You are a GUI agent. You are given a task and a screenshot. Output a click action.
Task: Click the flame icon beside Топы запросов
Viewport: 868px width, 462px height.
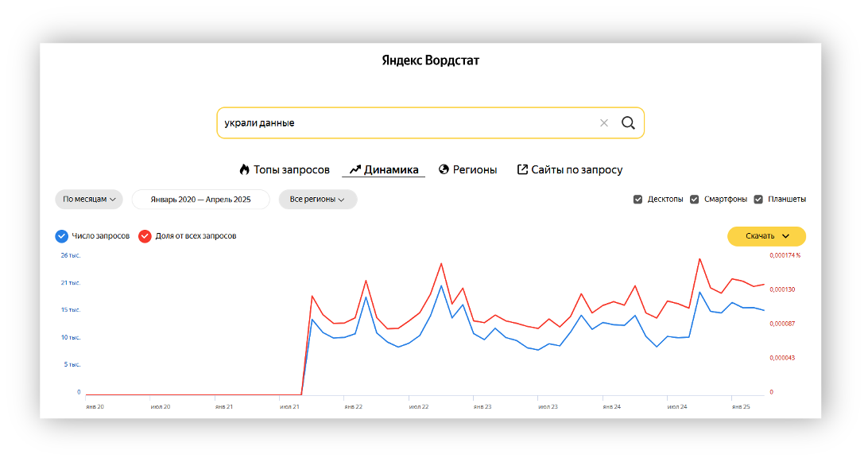click(x=244, y=169)
